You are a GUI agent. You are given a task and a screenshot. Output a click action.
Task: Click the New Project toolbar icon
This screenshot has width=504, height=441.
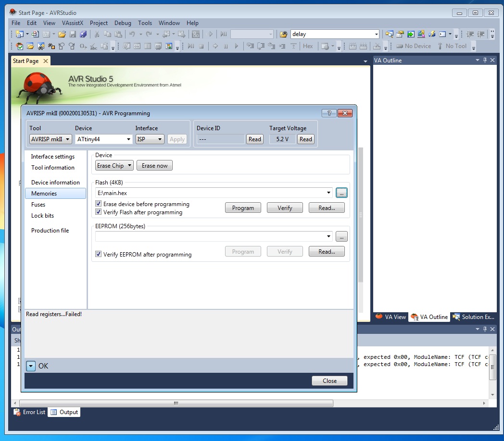pyautogui.click(x=19, y=34)
